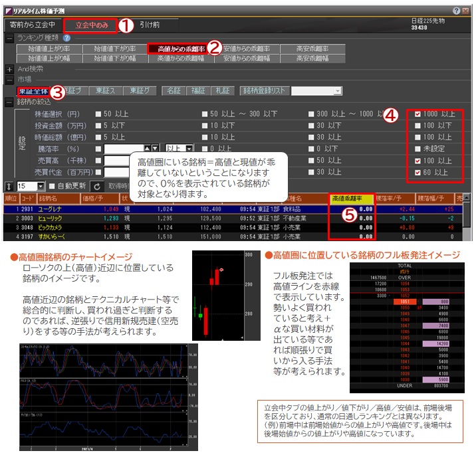Viewport: 476px width, 461px height.
Task: Click the 売買高 (千株) value input field
Action: 117,161
